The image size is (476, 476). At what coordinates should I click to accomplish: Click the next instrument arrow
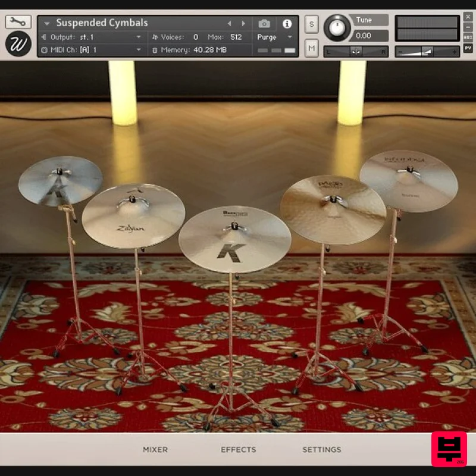243,23
